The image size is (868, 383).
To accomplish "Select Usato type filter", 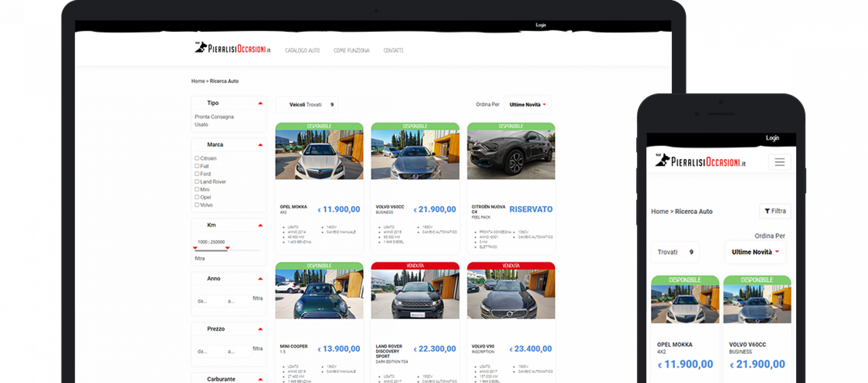I will (x=201, y=125).
